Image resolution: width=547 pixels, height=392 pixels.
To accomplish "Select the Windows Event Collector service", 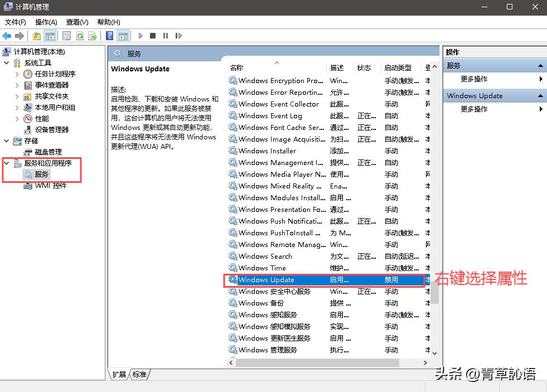I will [330, 104].
